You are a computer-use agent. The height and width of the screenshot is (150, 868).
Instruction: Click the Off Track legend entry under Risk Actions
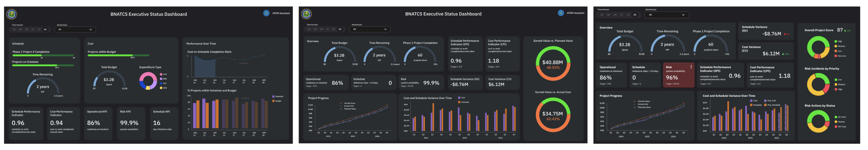(840, 127)
